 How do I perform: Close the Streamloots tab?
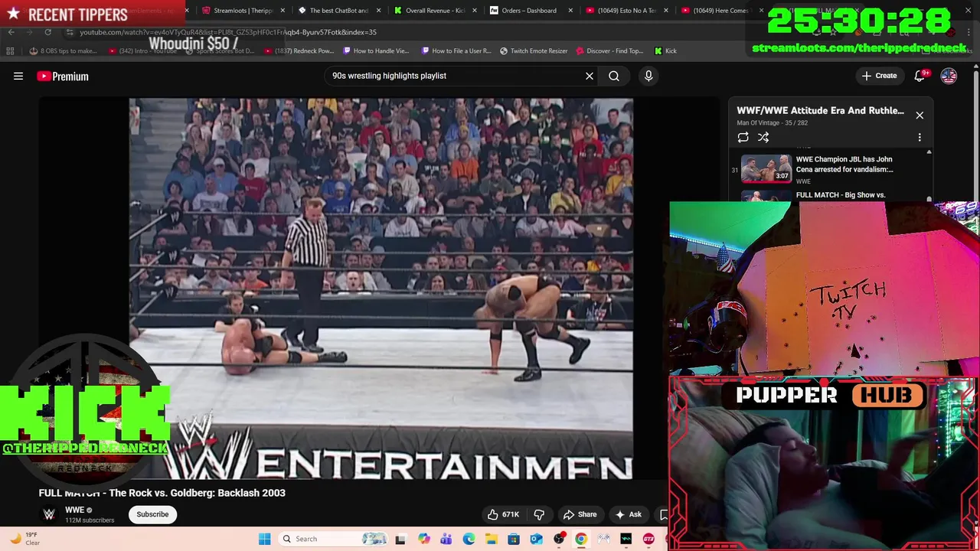click(283, 11)
